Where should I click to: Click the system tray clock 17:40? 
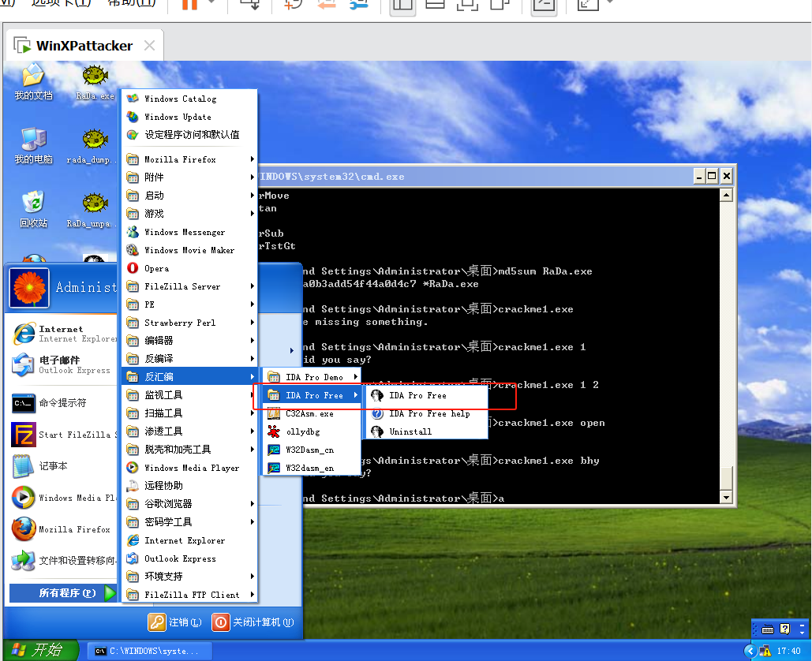click(x=788, y=651)
